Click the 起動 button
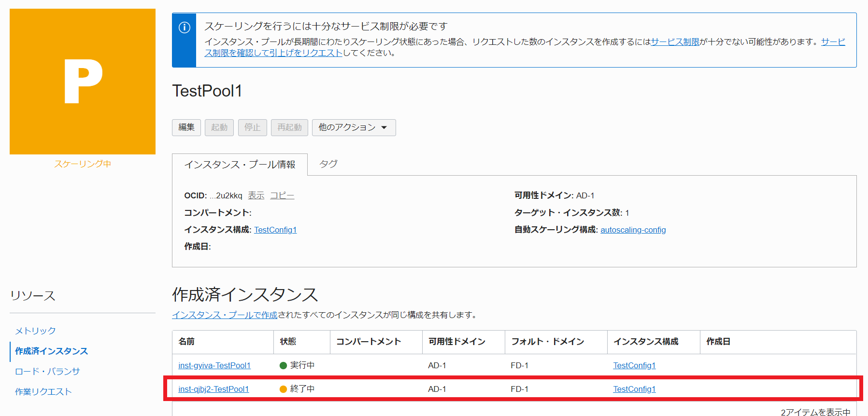Viewport: 868px width, 416px height. [219, 127]
